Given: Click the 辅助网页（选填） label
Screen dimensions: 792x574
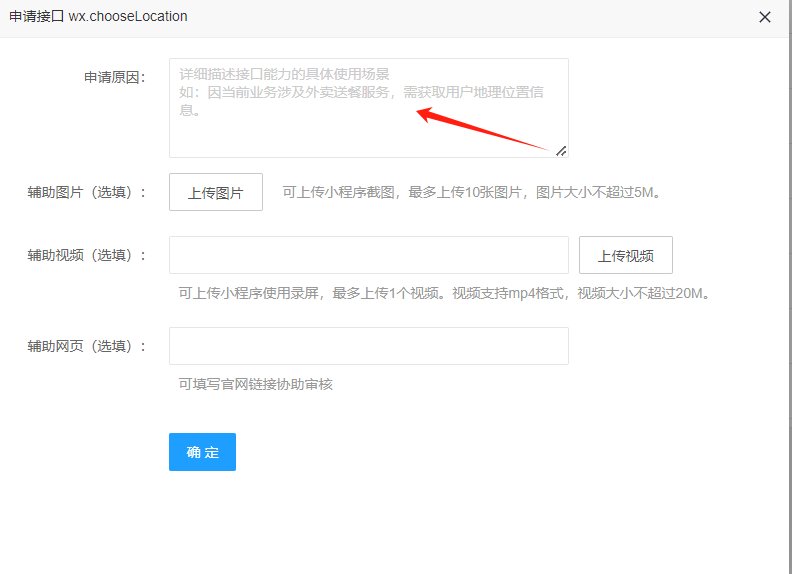Looking at the screenshot, I should point(87,346).
